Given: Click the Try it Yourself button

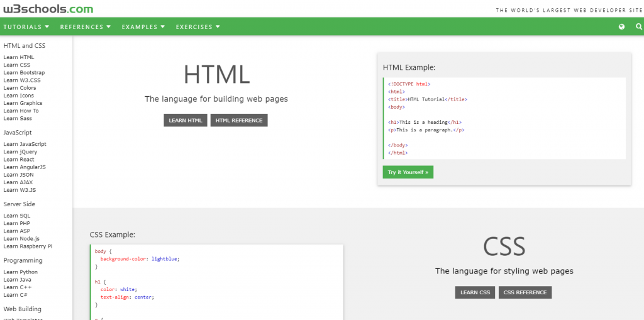Looking at the screenshot, I should tap(408, 172).
